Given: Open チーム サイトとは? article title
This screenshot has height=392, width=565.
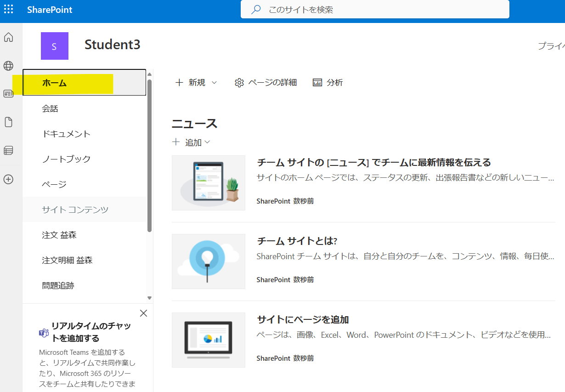Looking at the screenshot, I should (x=297, y=241).
